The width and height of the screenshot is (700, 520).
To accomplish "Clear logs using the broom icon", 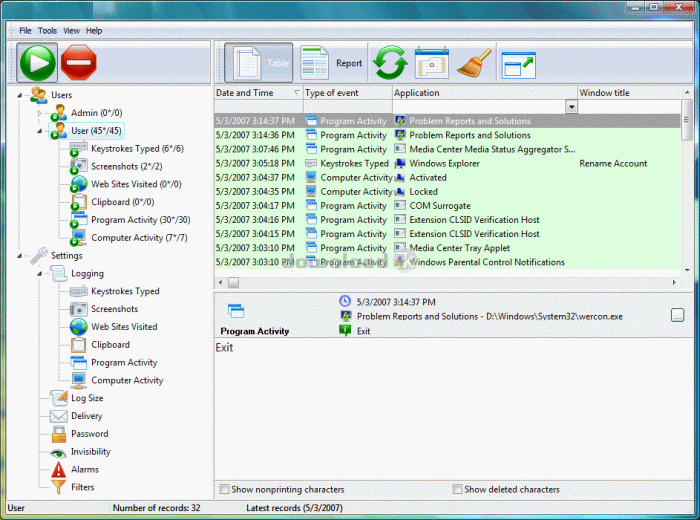I will click(474, 63).
